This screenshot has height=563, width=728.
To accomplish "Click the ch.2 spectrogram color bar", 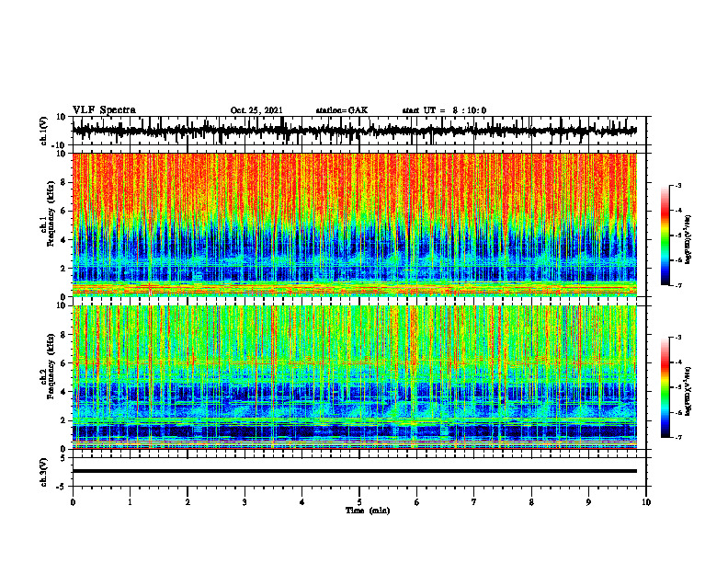I will tap(665, 387).
